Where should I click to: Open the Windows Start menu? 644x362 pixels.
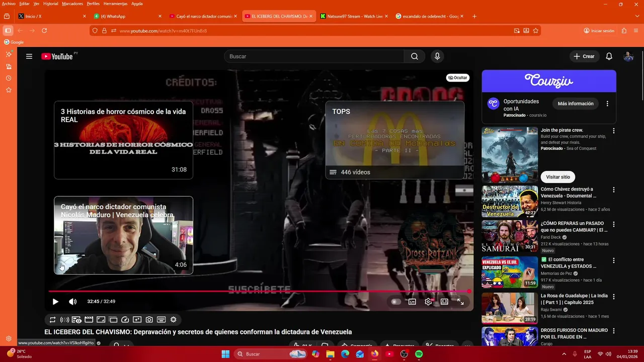pyautogui.click(x=225, y=354)
